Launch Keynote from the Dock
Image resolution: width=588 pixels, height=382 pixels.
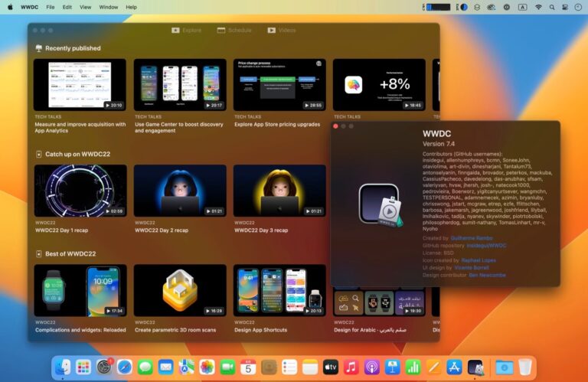[x=393, y=367]
